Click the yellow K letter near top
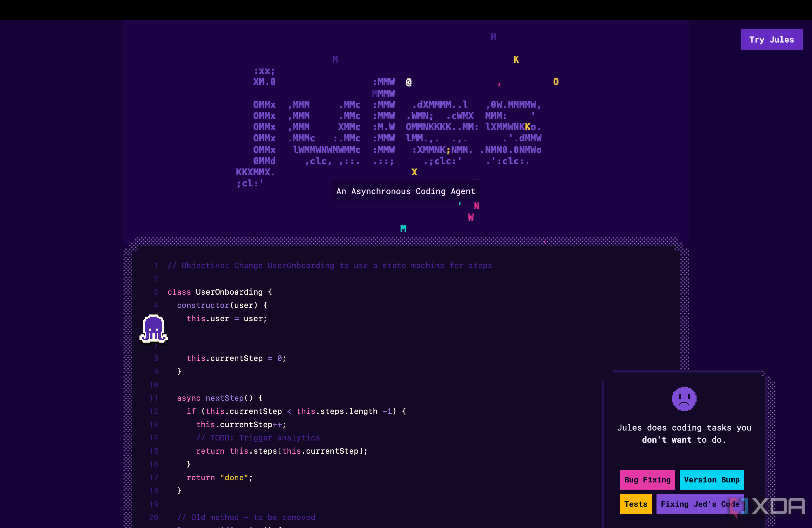Viewport: 812px width, 528px height. pos(516,59)
